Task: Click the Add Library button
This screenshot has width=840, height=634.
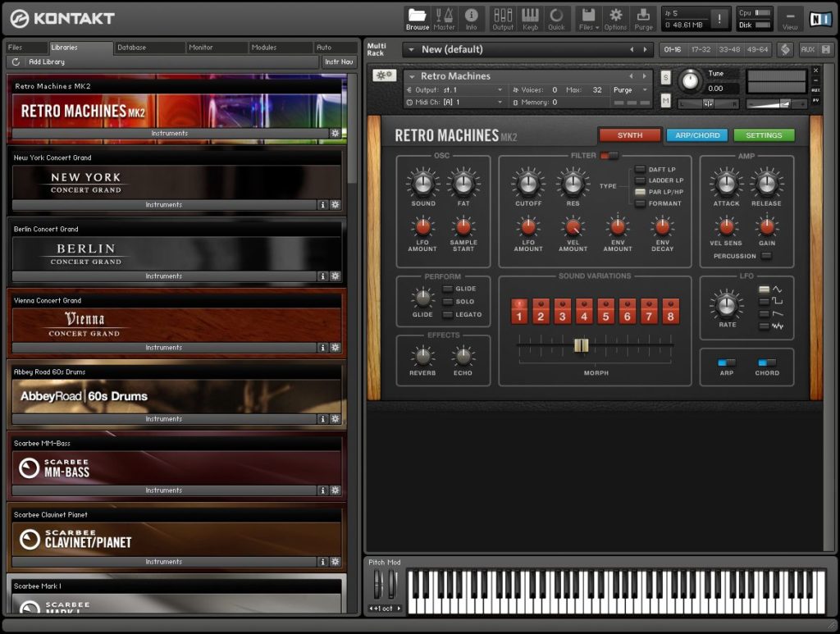Action: tap(46, 62)
